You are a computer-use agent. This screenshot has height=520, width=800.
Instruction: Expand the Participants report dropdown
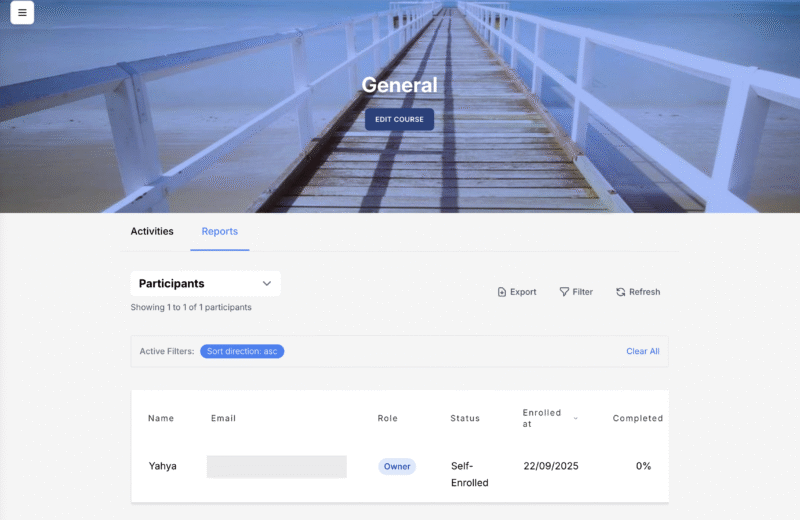205,284
